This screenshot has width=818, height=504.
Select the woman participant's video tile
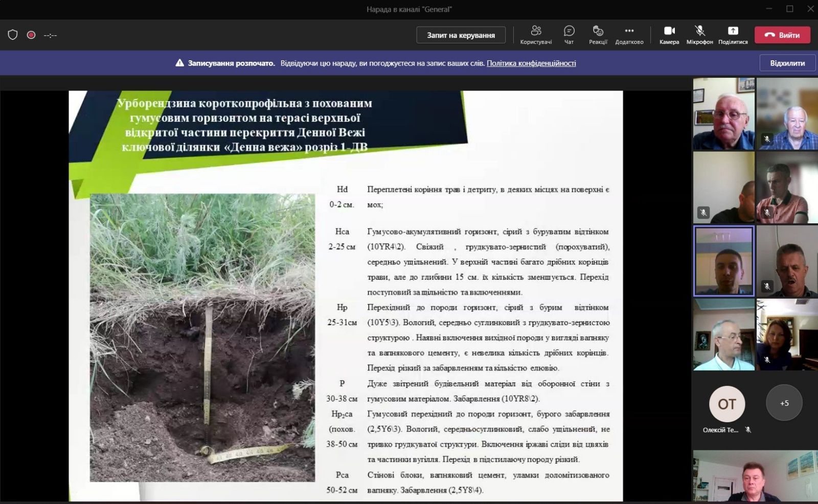coord(787,335)
